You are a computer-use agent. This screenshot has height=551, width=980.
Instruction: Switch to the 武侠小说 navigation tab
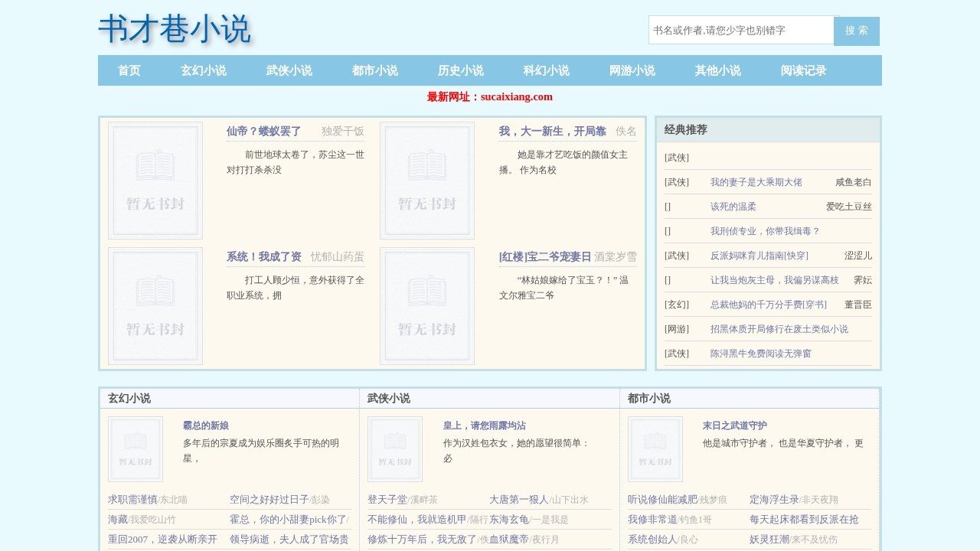click(x=289, y=70)
